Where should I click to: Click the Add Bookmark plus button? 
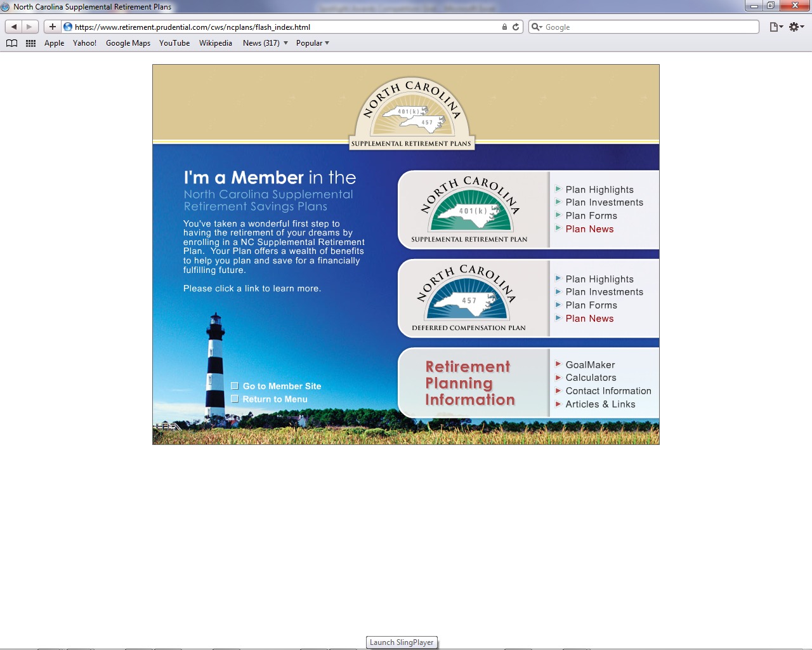pyautogui.click(x=52, y=27)
